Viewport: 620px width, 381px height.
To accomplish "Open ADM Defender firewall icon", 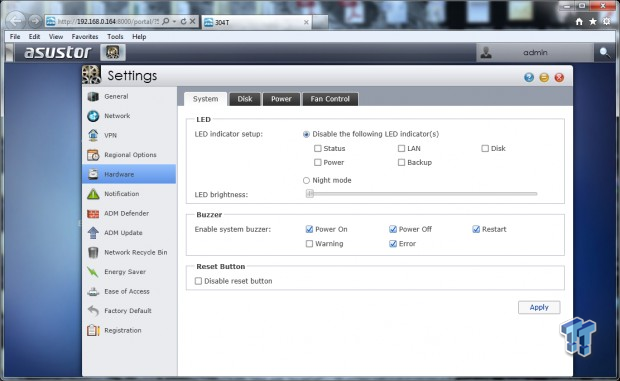I will click(x=93, y=213).
